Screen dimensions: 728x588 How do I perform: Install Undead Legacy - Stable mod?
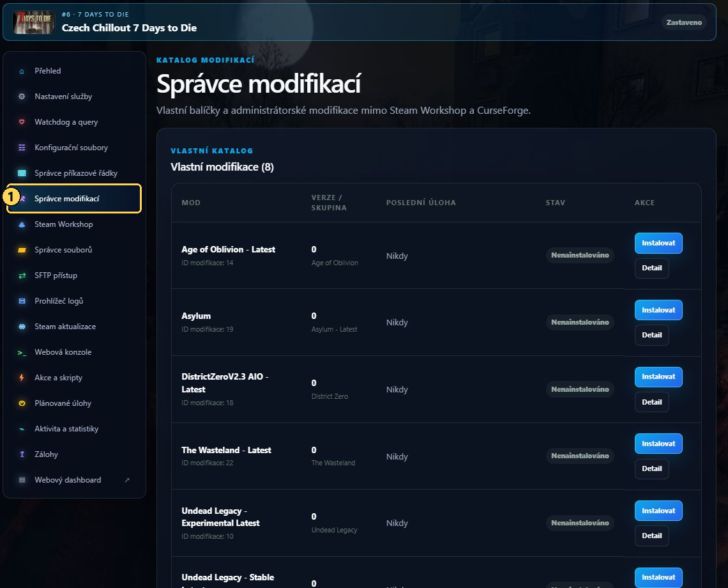pyautogui.click(x=658, y=577)
